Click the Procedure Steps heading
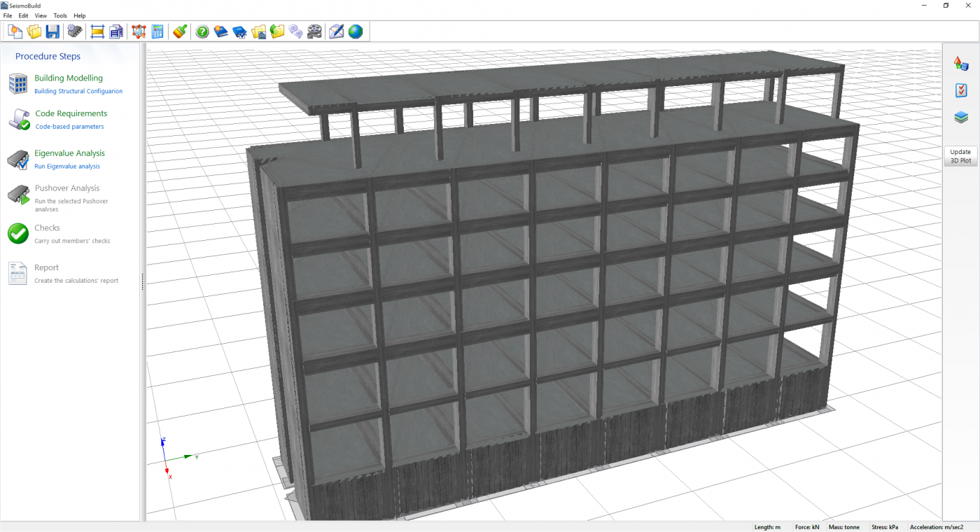 48,57
